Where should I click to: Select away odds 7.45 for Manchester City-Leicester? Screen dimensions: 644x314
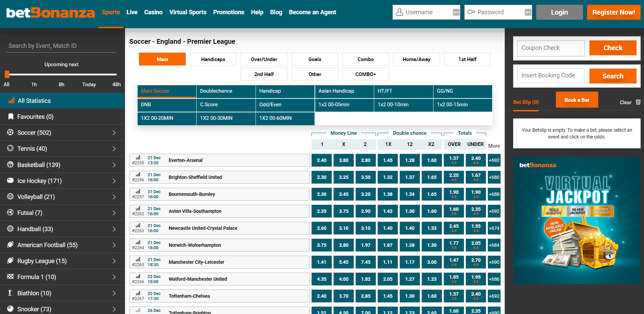coord(365,262)
